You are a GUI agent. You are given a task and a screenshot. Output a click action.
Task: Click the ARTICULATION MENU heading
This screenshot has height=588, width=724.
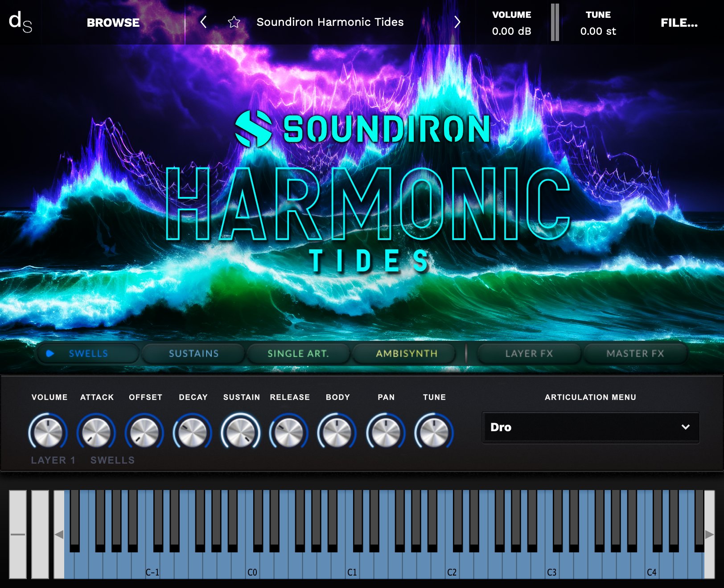pos(590,397)
